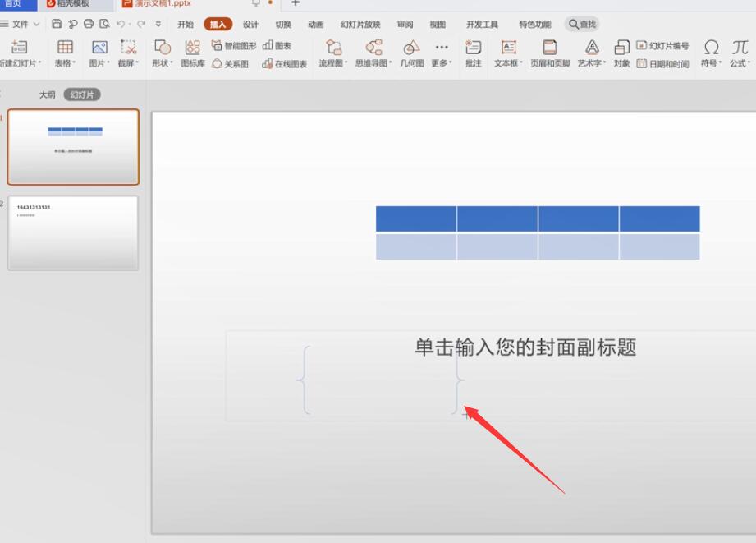Insert an 对象 object
This screenshot has height=543, width=756.
pos(621,53)
